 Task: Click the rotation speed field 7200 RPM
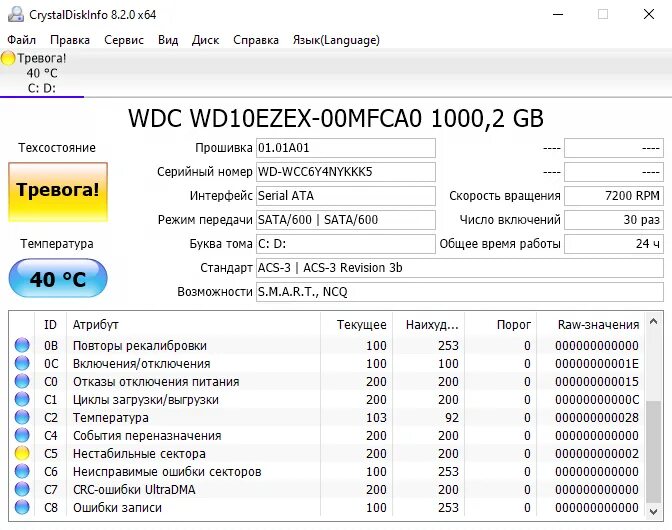click(x=614, y=196)
